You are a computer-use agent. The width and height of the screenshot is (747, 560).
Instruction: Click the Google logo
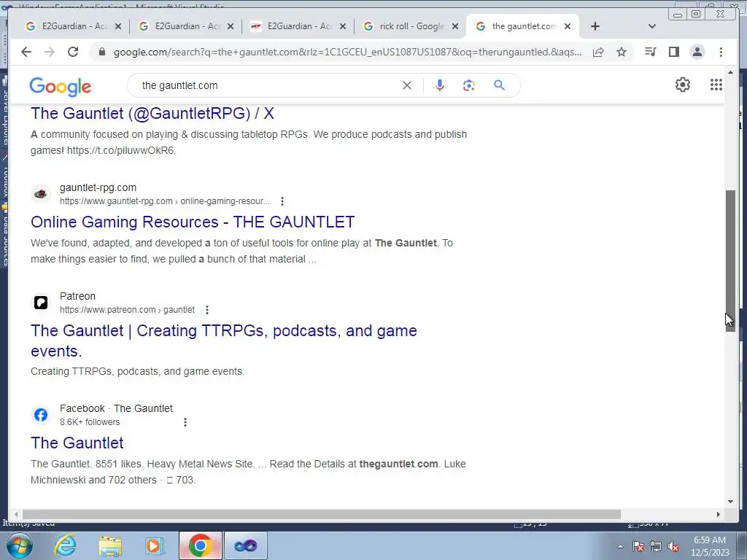click(x=60, y=86)
